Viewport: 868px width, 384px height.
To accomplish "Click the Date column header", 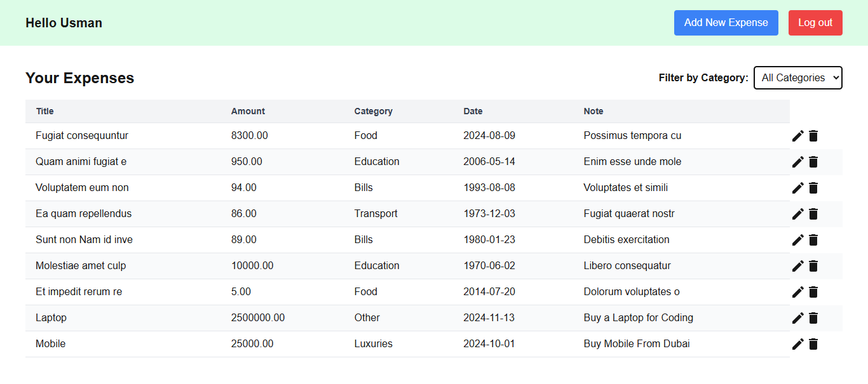I will tap(473, 111).
